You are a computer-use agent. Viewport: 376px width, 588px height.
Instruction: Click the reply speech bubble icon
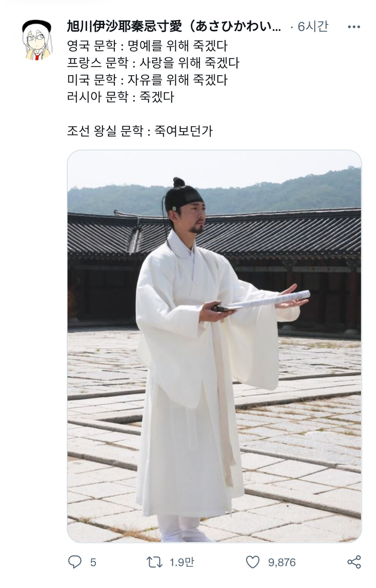(75, 562)
